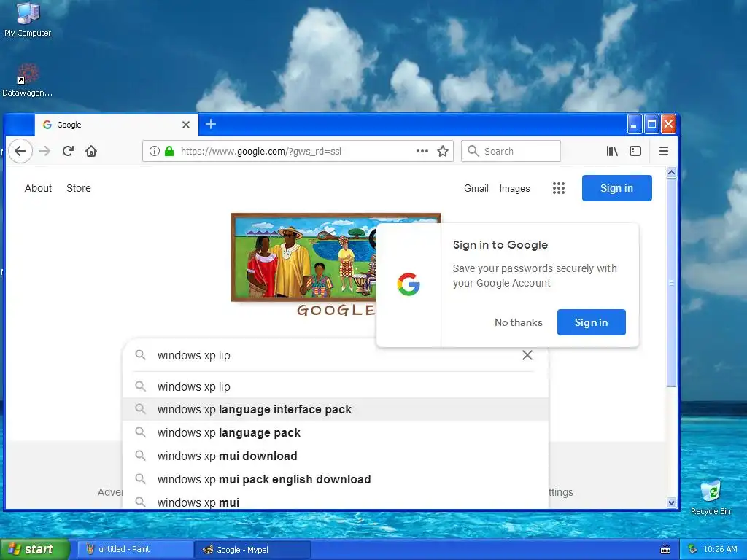This screenshot has height=560, width=747.
Task: Pick 'windows xp mui download' suggestion
Action: pos(336,456)
